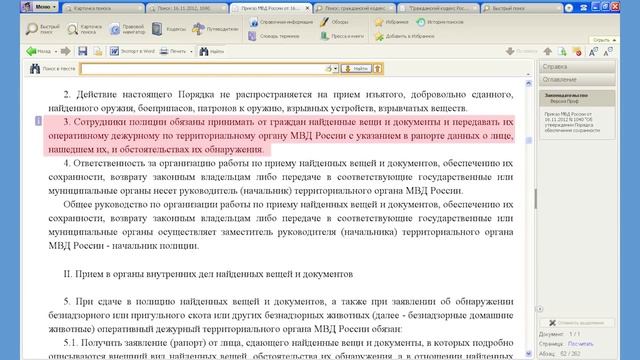
Task: Open Оглавление panel button
Action: click(577, 80)
